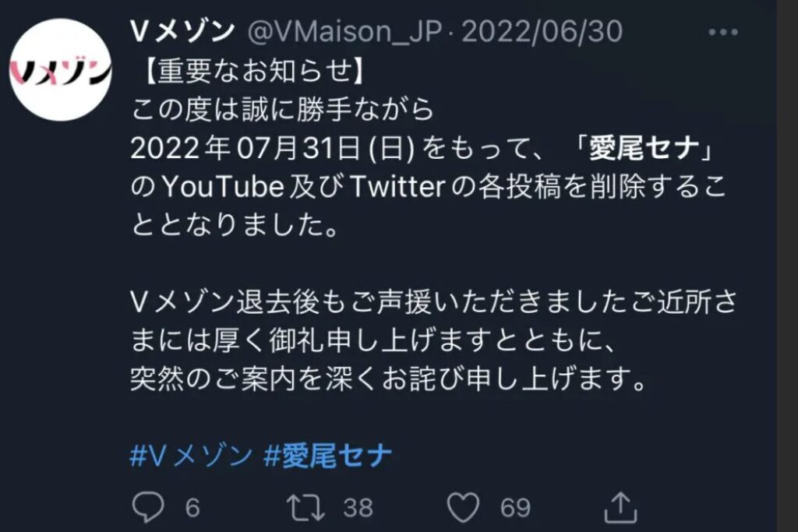Click the vertical scrollbar at right edge
Viewport: 798px width, 532px height.
(787, 266)
